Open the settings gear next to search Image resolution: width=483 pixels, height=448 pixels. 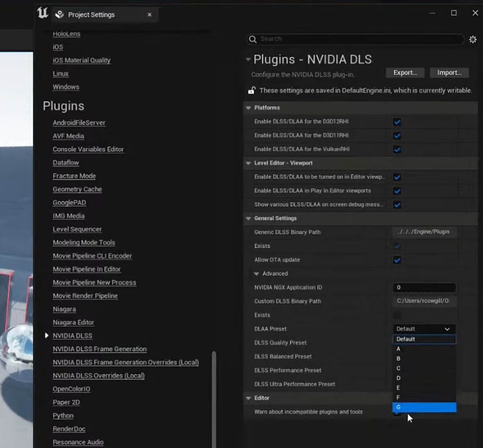473,39
